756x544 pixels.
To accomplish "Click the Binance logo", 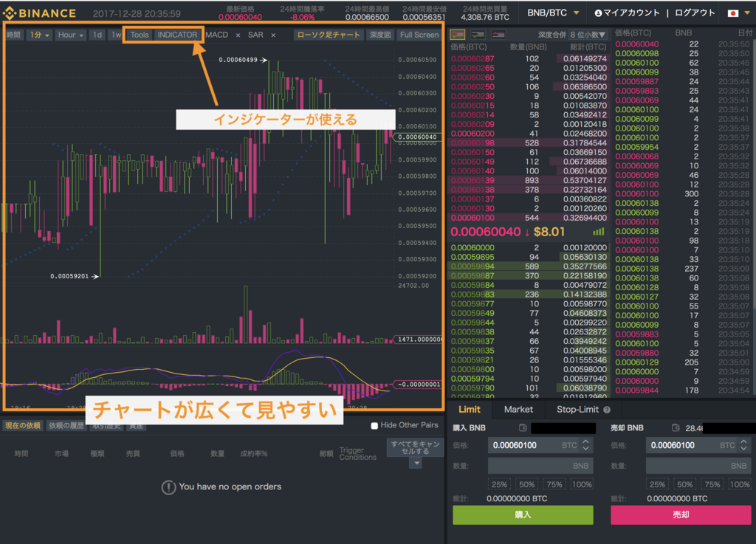I will pyautogui.click(x=40, y=13).
